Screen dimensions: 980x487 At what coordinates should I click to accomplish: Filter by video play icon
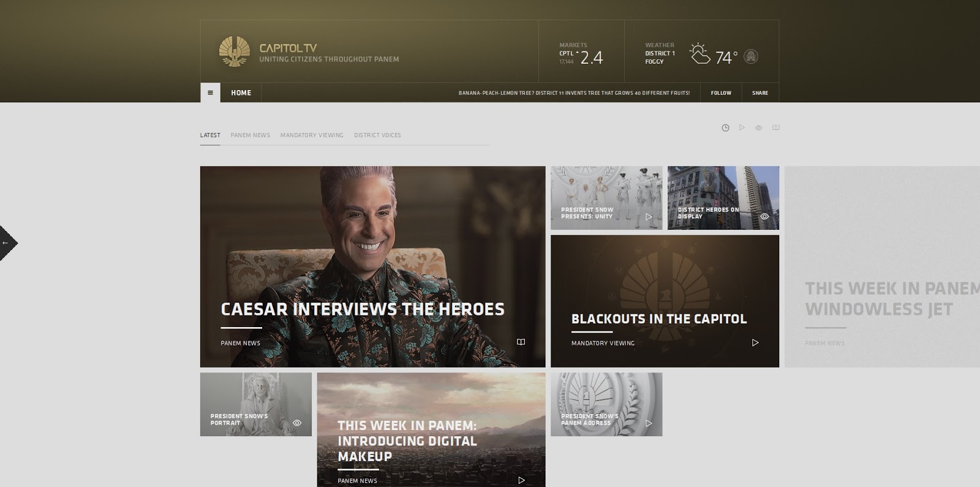pyautogui.click(x=742, y=127)
